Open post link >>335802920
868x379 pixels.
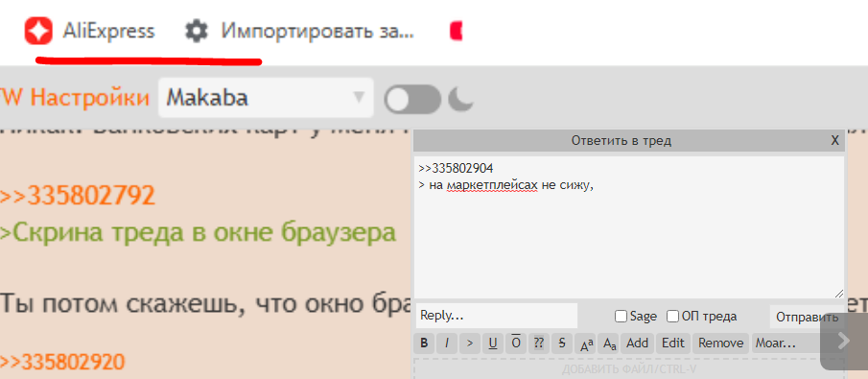pyautogui.click(x=62, y=362)
